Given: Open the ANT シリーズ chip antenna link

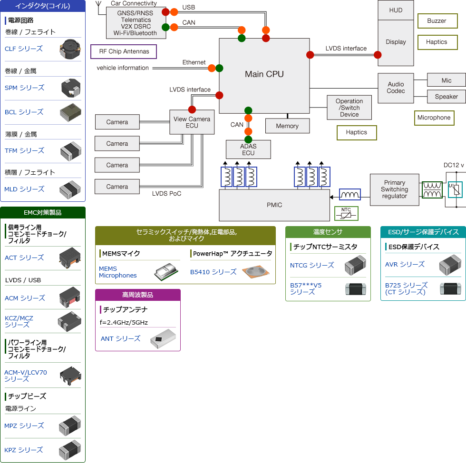Looking at the screenshot, I should coord(120,338).
